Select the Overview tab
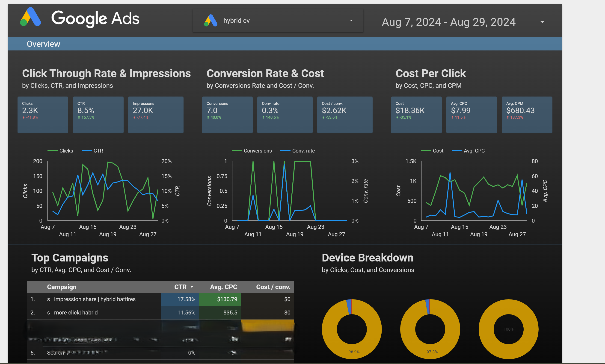Screen dimensions: 605x364 [43, 44]
